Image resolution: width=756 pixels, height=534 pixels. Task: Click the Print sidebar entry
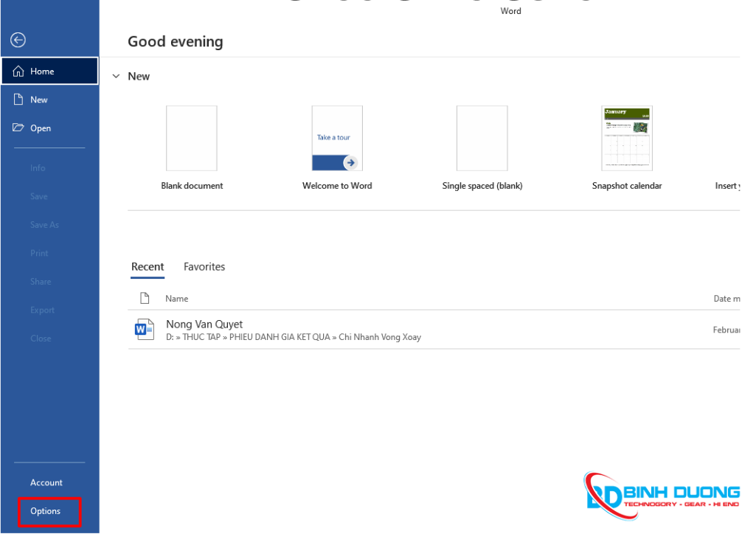[39, 254]
